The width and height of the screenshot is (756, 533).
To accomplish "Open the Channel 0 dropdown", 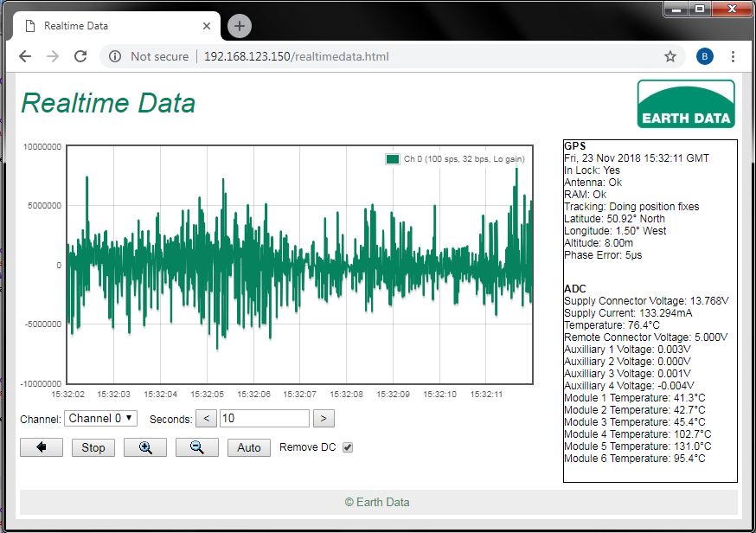I will click(x=100, y=419).
